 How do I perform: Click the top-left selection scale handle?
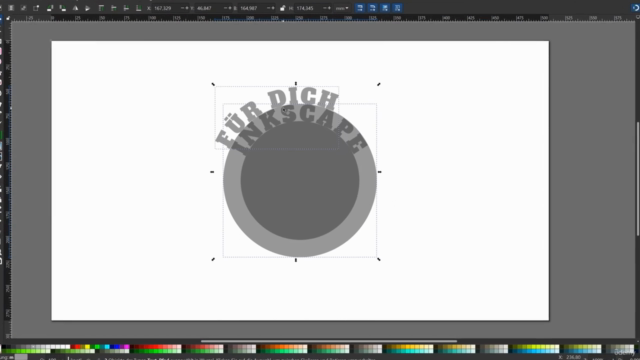click(213, 84)
